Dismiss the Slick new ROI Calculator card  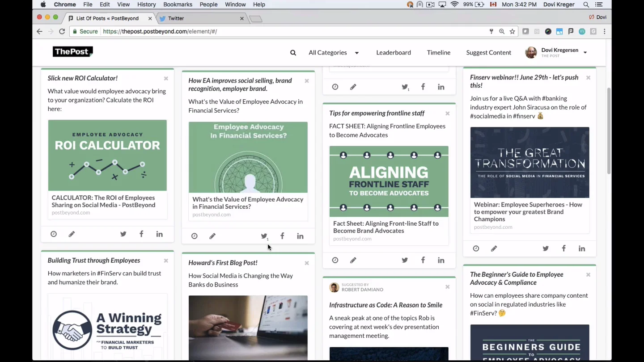coord(166,79)
